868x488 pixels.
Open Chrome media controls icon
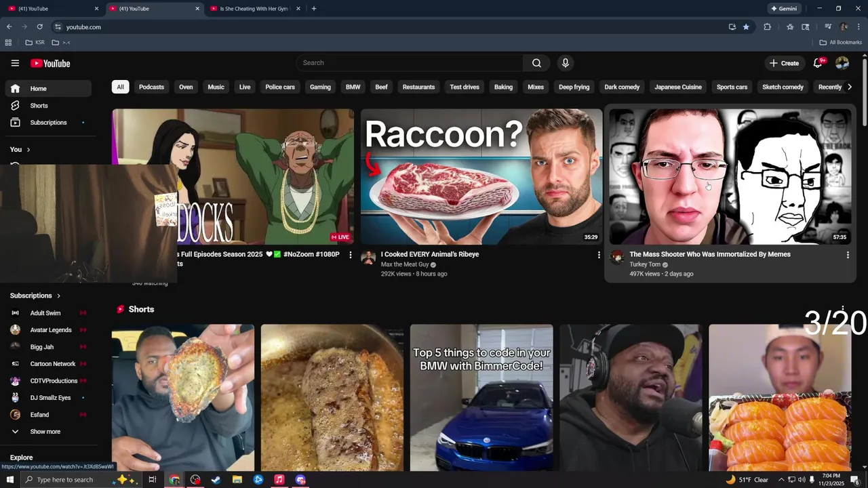click(828, 27)
